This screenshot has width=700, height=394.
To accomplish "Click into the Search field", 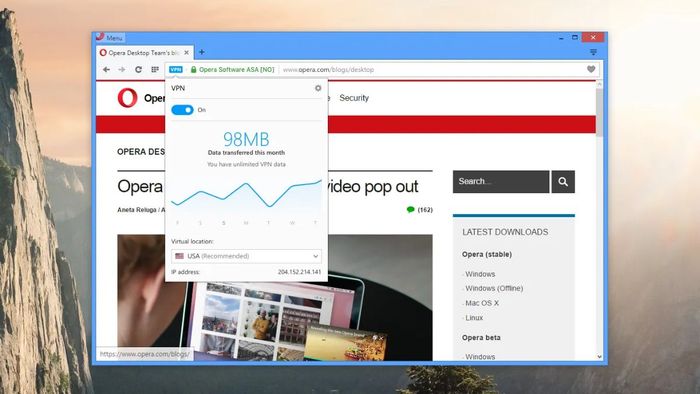I will (501, 182).
